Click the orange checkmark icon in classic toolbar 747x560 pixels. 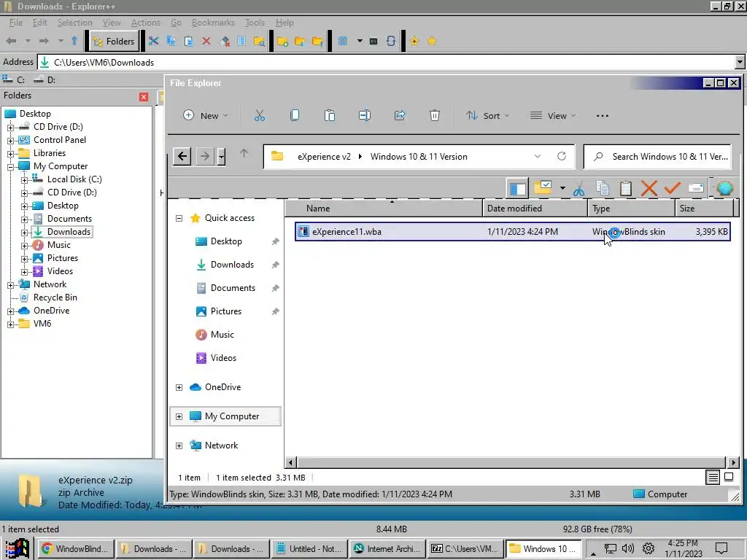[672, 188]
